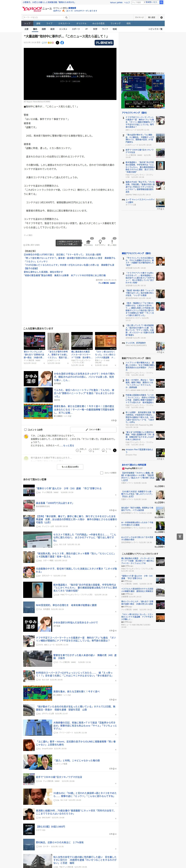Select the 国内 category tab
The image size is (186, 868).
[x=35, y=29]
